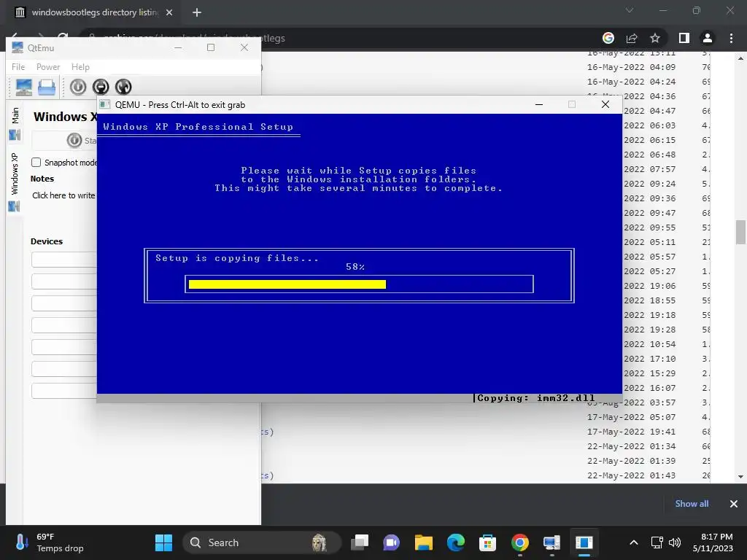This screenshot has height=560, width=747.
Task: Open the Chrome profile icon
Action: pos(708,38)
